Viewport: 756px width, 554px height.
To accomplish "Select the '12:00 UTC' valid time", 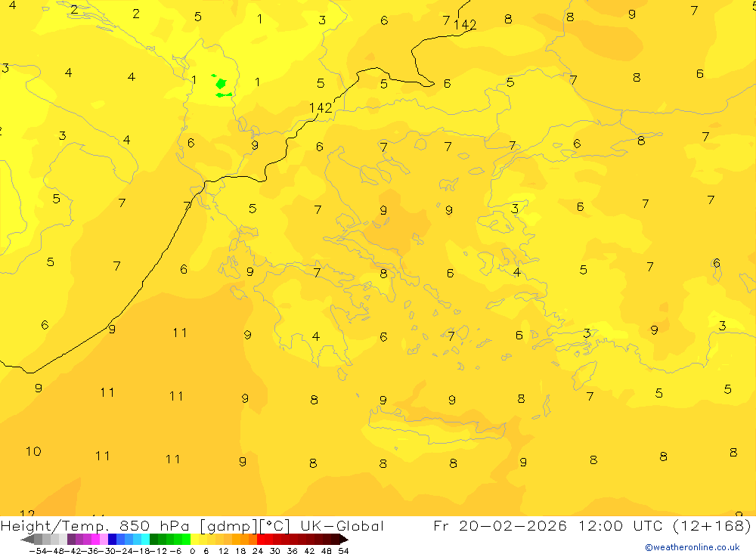I will point(621,525).
